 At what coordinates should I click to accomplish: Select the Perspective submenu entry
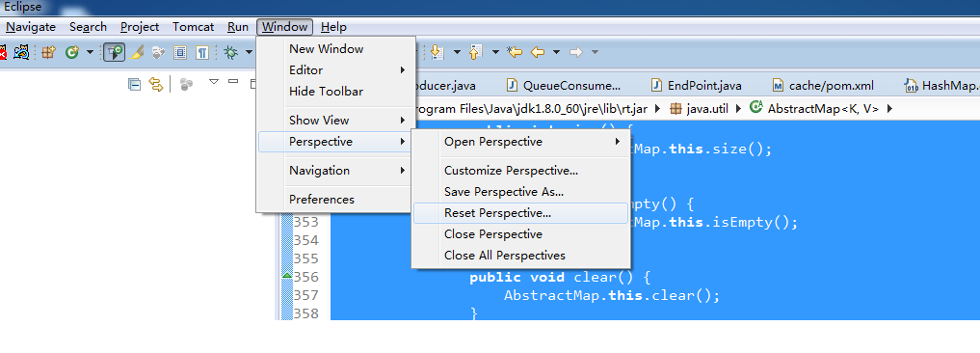[335, 142]
